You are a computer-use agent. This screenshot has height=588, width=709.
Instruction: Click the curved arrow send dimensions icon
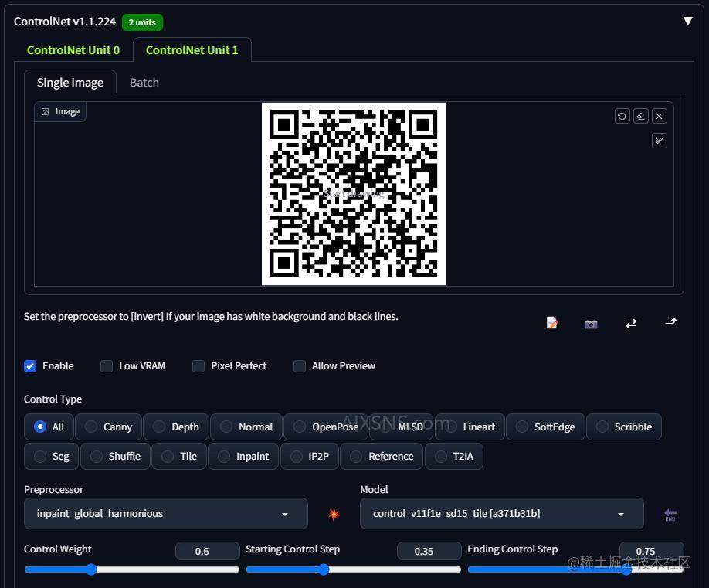[x=670, y=322]
